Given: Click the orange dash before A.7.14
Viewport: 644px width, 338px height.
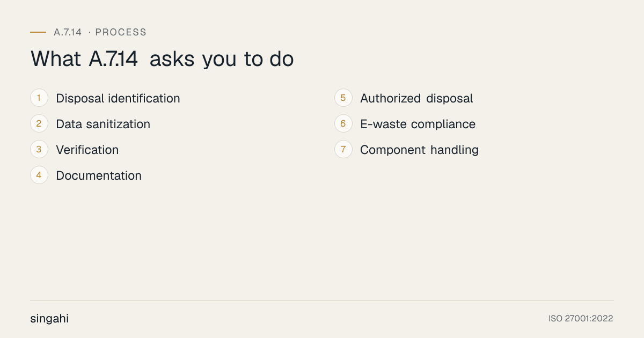Looking at the screenshot, I should tap(38, 32).
